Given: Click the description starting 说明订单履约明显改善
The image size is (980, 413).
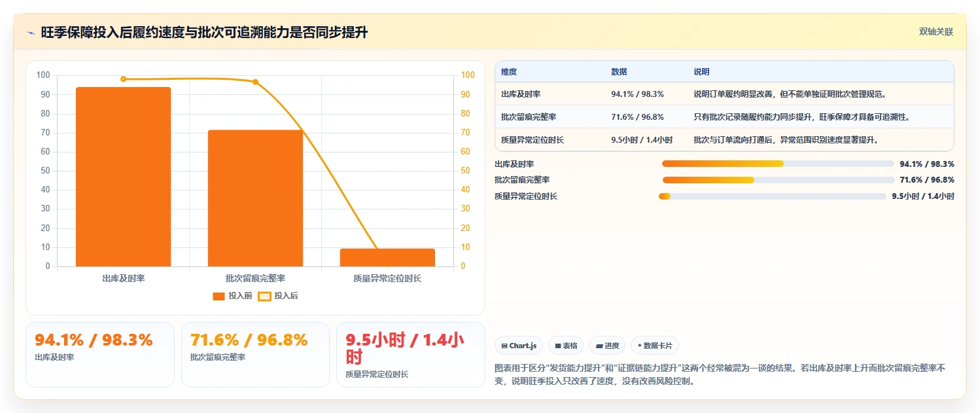Looking at the screenshot, I should [x=790, y=94].
